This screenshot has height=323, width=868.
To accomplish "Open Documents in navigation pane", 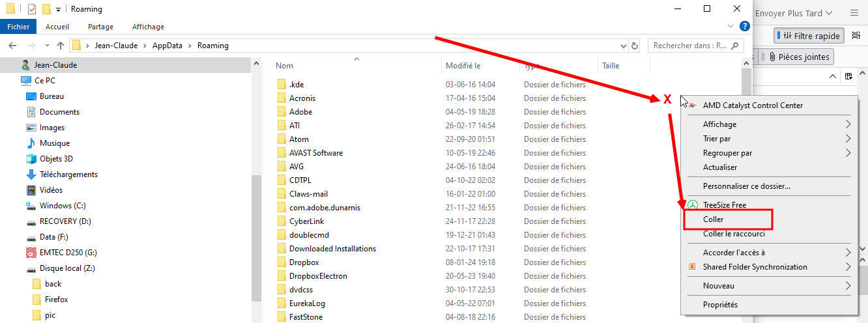I will [x=59, y=112].
